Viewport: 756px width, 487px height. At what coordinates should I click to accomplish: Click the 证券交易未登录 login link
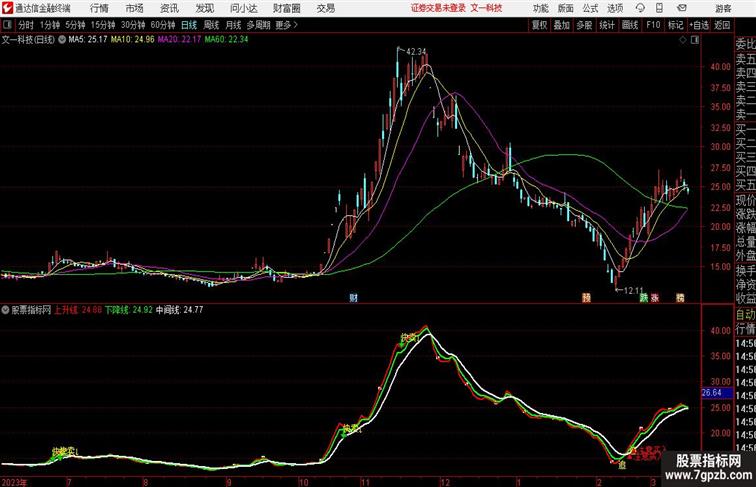(x=438, y=8)
